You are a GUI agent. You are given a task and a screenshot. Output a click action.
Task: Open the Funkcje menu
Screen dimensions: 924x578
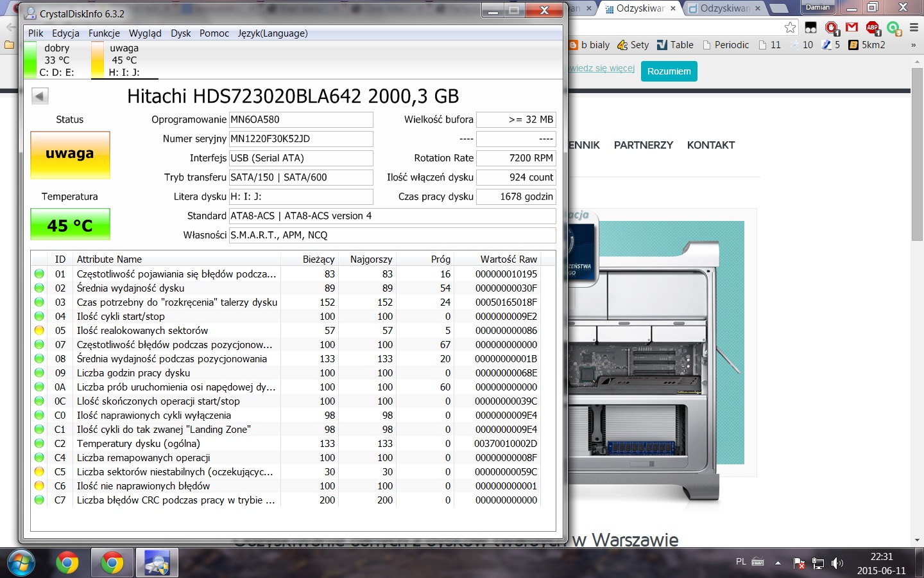point(104,33)
